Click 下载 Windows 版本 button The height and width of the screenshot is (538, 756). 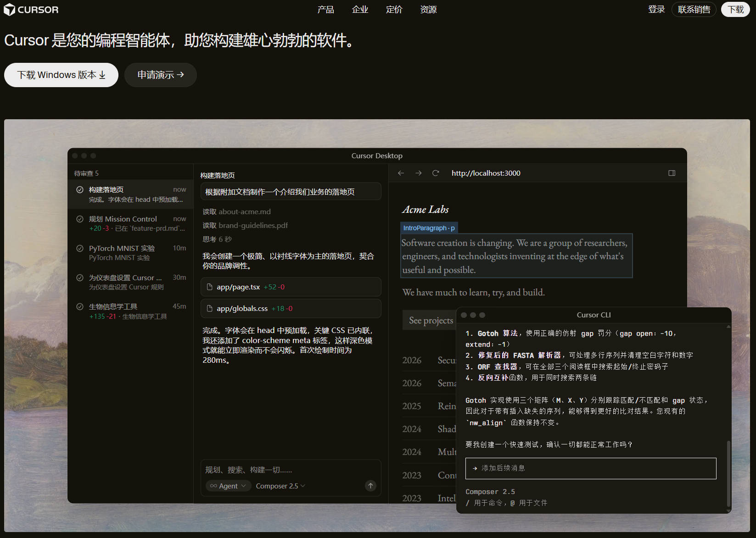[x=61, y=75]
